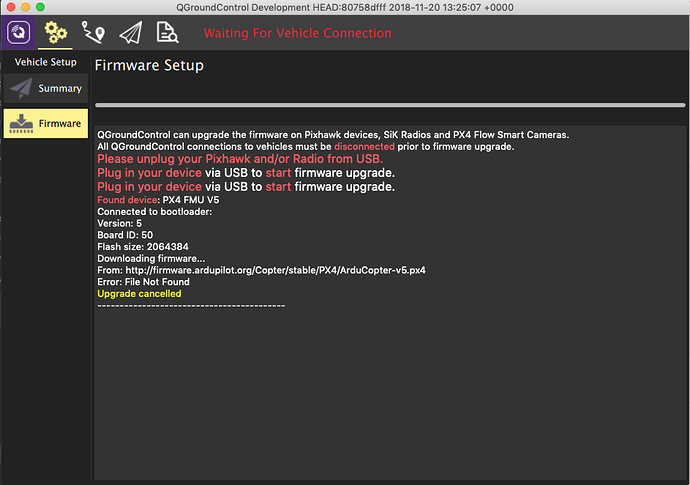690x485 pixels.
Task: Open the Plan view waypoint icon
Action: tap(93, 33)
